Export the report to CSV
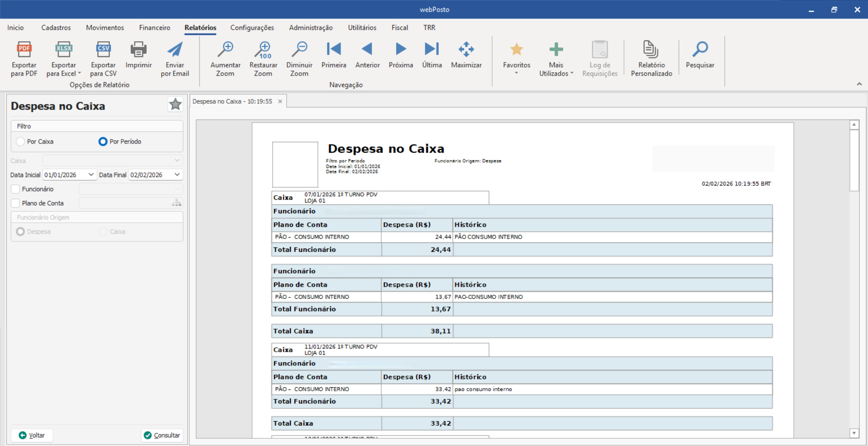Image resolution: width=868 pixels, height=446 pixels. (103, 50)
